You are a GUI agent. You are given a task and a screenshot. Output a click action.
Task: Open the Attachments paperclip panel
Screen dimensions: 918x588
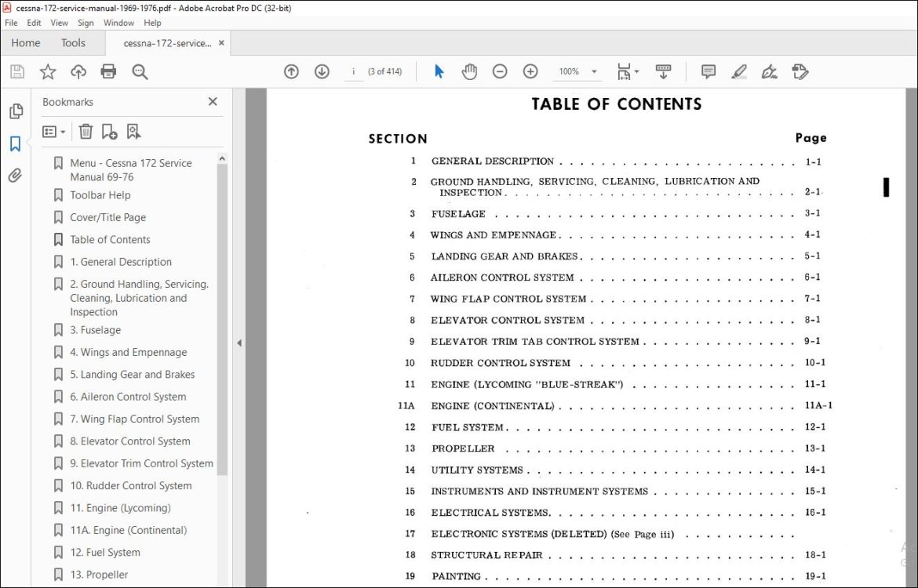(16, 175)
